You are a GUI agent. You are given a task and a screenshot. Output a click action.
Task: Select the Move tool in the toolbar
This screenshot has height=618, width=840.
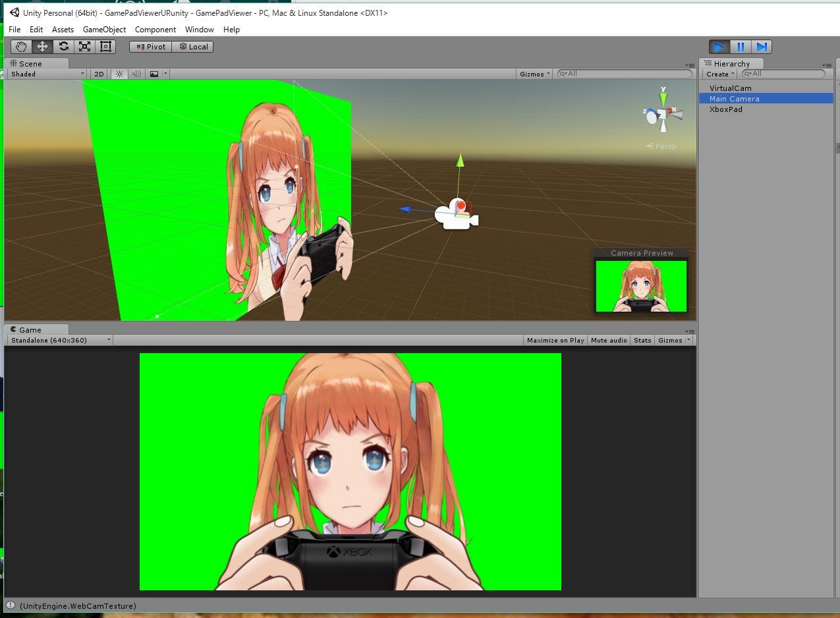point(42,47)
